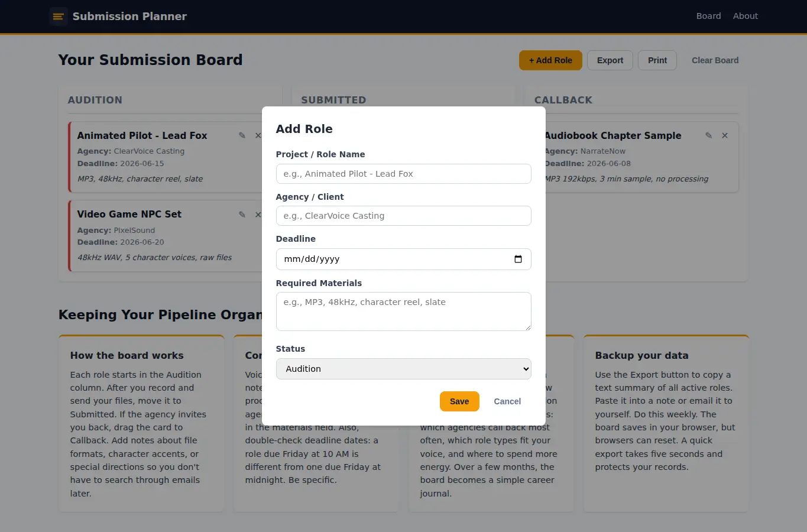Open the Status dropdown set to Audition
Image resolution: width=807 pixels, height=532 pixels.
[x=403, y=369]
